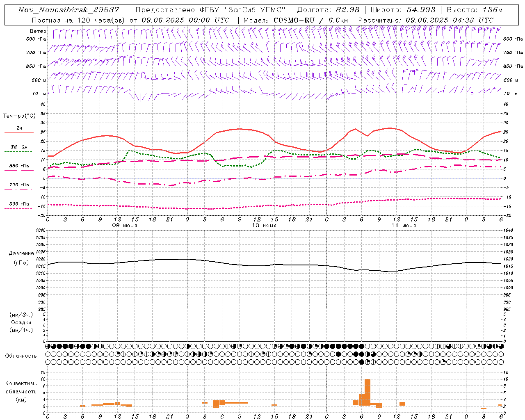
Task: Click the Td 2м dashed legend line
Action: pos(18,151)
